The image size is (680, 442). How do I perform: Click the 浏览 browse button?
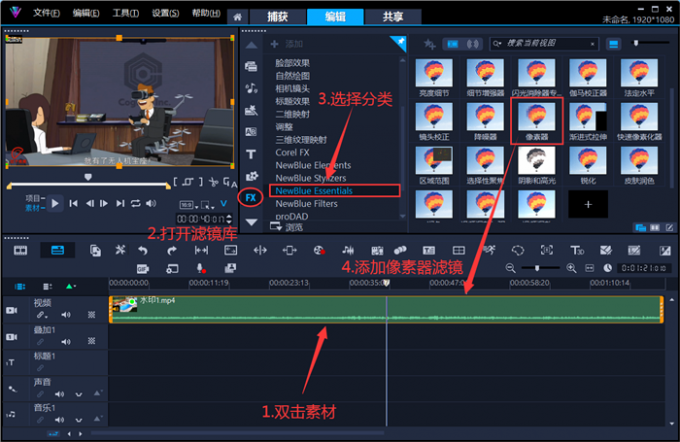tap(287, 226)
